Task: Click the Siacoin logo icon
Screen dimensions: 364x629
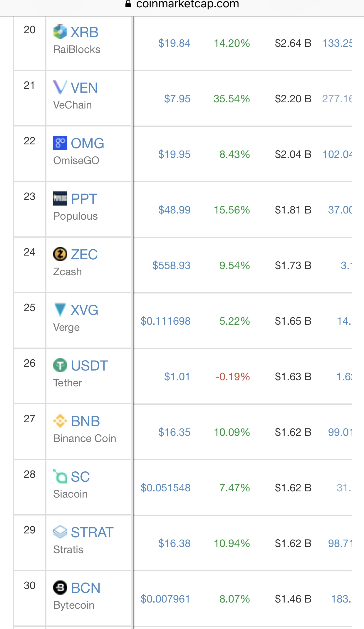Action: [x=60, y=476]
